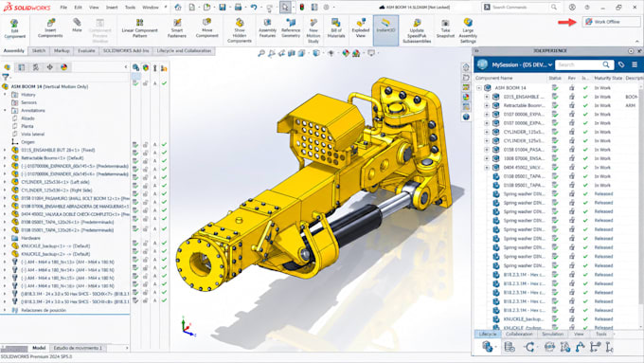The image size is (644, 363).
Task: Click the Print icon in title bar
Action: [238, 7]
